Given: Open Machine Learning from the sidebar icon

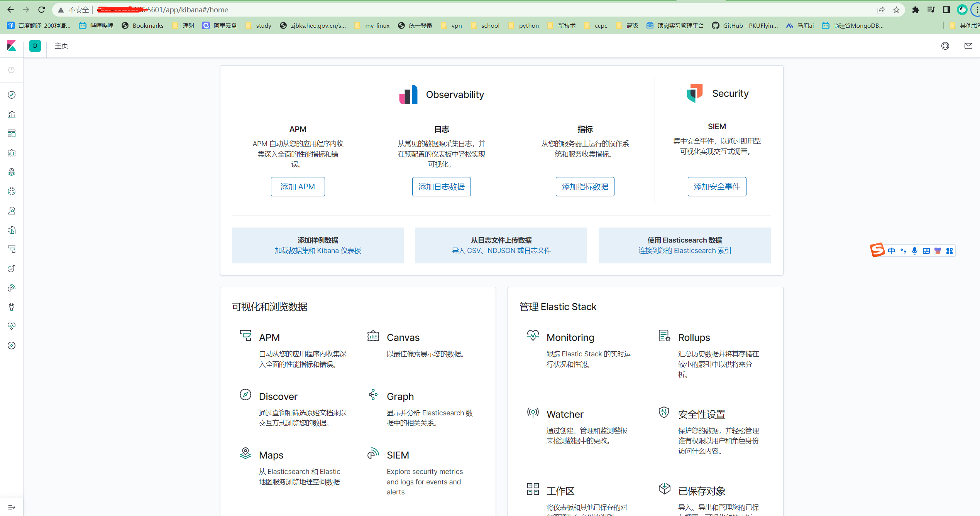Looking at the screenshot, I should [x=12, y=191].
